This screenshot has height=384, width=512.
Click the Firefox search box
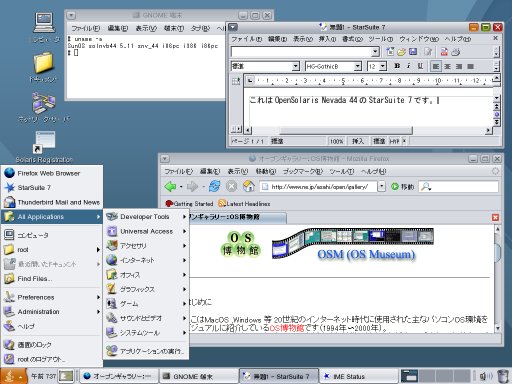[x=459, y=187]
